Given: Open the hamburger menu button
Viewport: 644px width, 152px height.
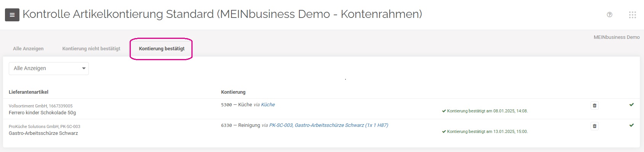Looking at the screenshot, I should [x=12, y=15].
